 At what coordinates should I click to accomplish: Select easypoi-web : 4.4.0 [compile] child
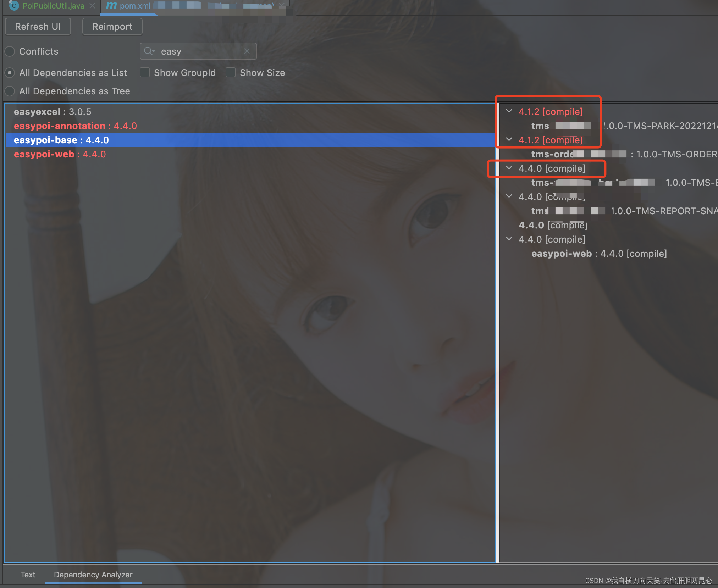point(599,254)
